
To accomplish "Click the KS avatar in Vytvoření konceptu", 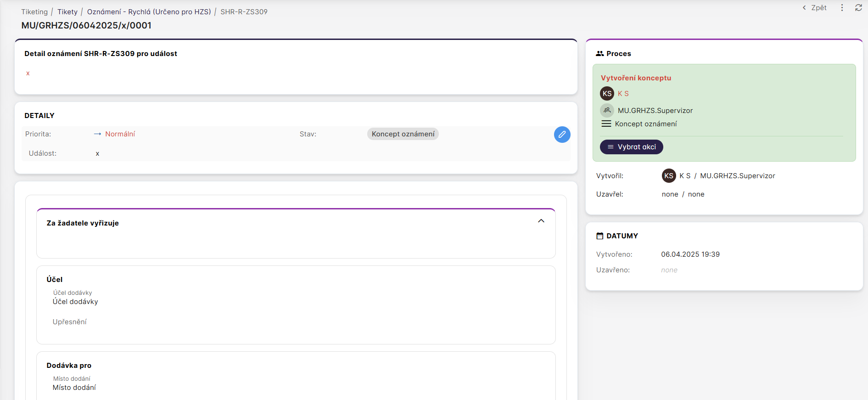I will (607, 94).
